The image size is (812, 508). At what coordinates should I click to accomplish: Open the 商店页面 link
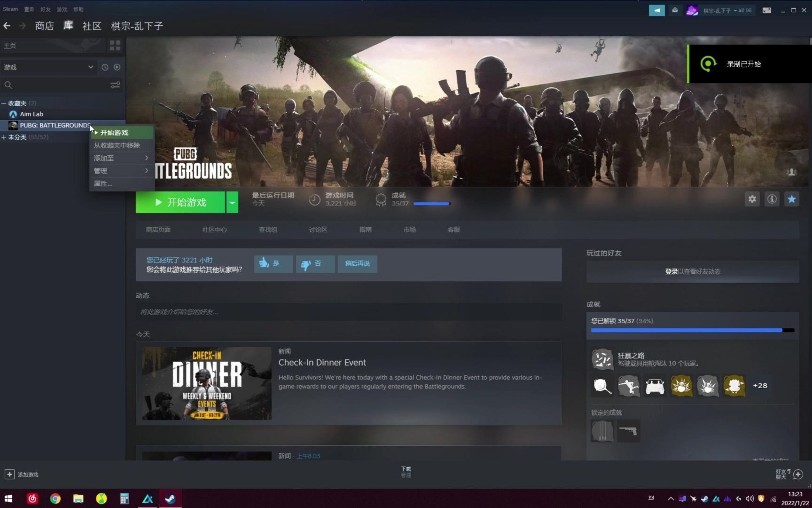(158, 230)
